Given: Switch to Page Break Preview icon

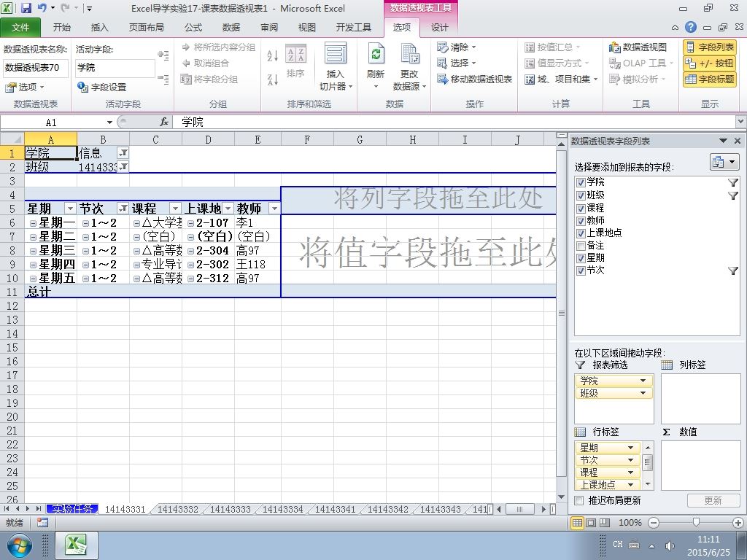Looking at the screenshot, I should [604, 522].
